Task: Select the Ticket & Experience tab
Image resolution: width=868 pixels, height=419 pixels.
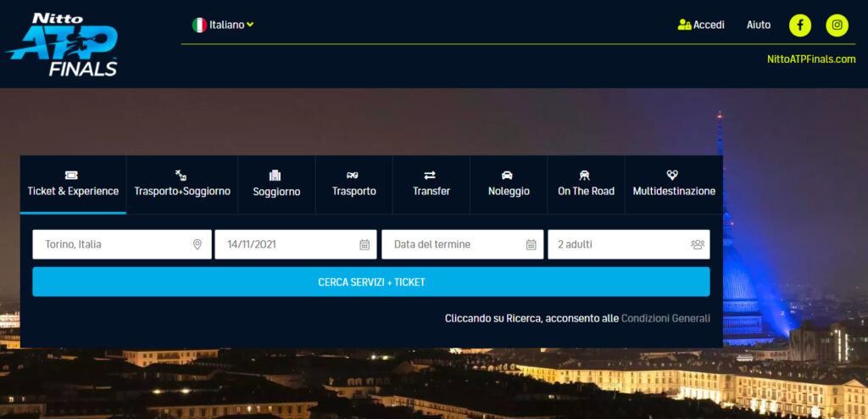Action: [73, 183]
